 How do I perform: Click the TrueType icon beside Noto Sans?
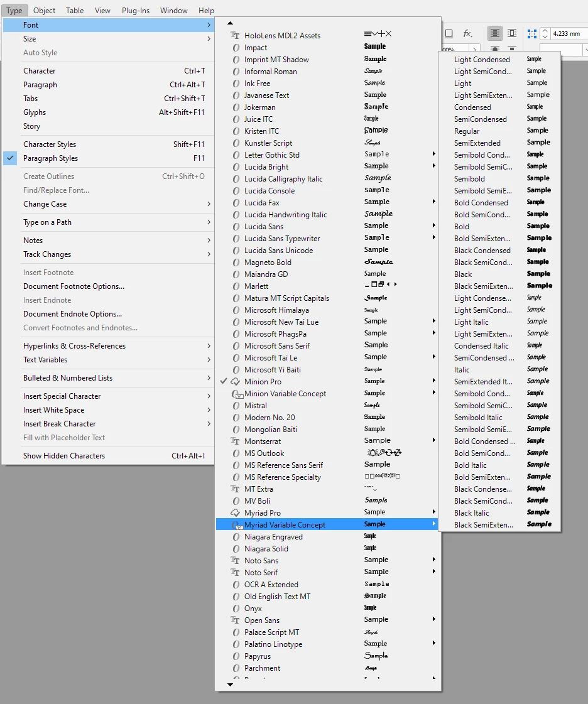pyautogui.click(x=235, y=560)
